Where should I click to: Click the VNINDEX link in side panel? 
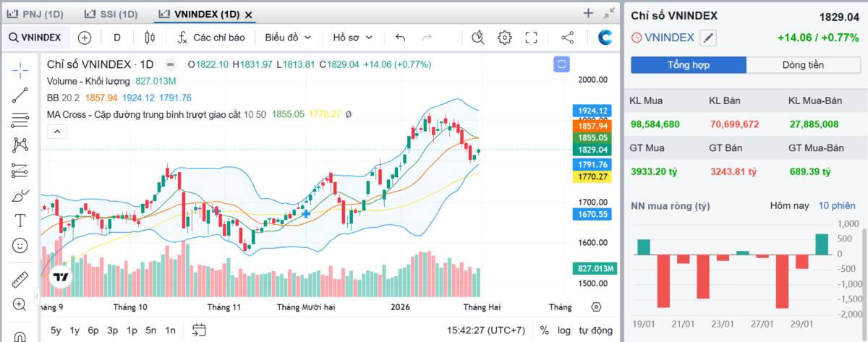point(669,38)
